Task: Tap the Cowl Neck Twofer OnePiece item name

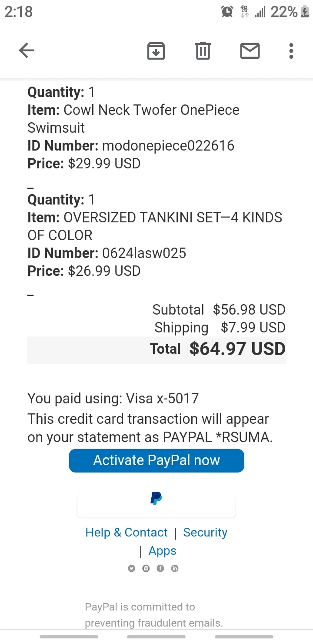Action: pos(133,119)
